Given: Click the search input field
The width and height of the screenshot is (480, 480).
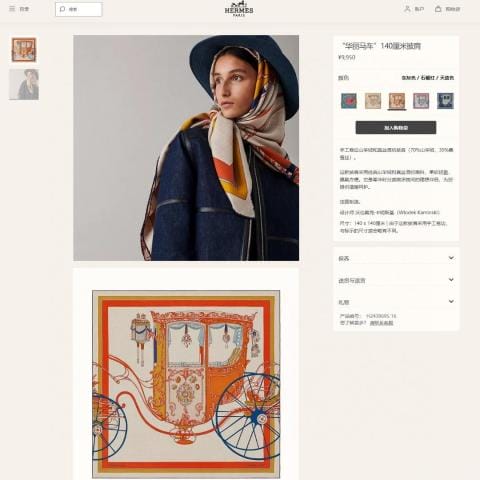Looking at the screenshot, I should (79, 9).
